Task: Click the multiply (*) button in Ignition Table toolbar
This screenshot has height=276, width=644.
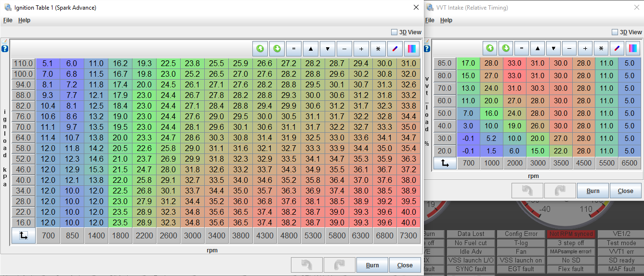Action: click(x=378, y=49)
